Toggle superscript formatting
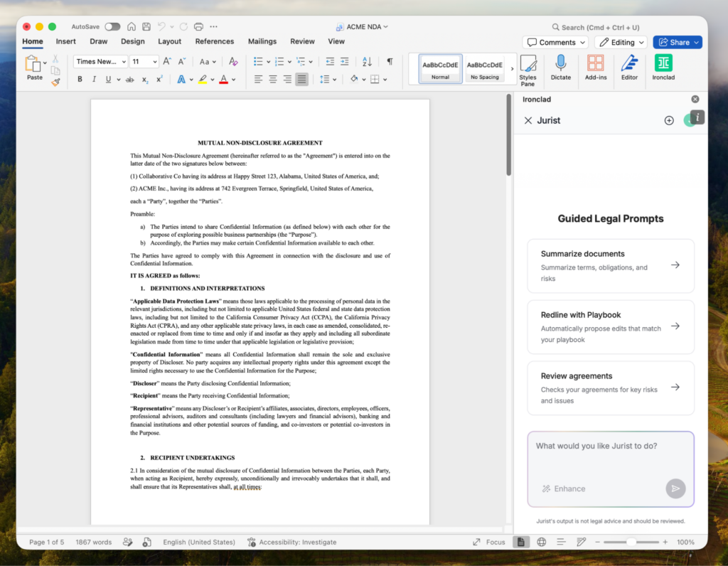The height and width of the screenshot is (566, 728). coord(159,80)
